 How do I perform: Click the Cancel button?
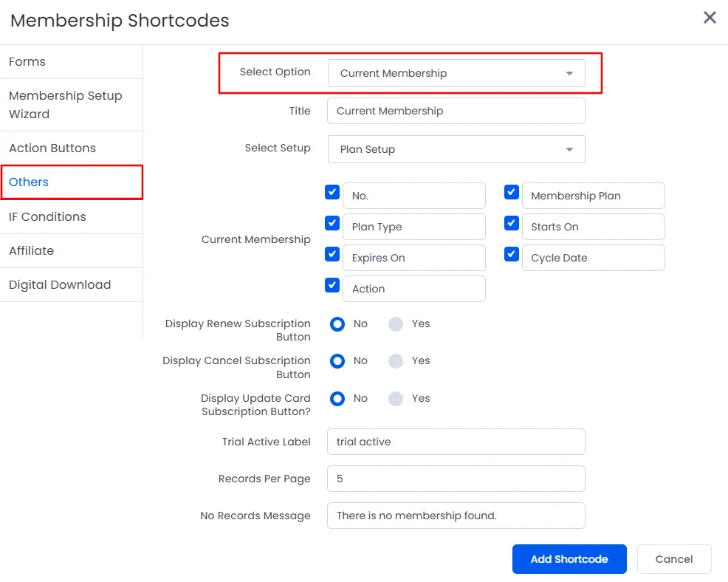[x=673, y=559]
